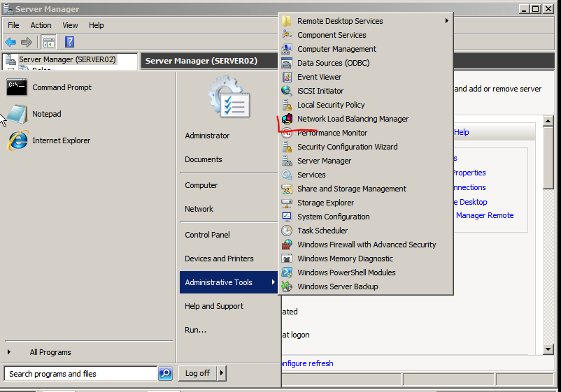Screen dimensions: 561x392
Task: Click the Manager Remote link
Action: (x=485, y=215)
